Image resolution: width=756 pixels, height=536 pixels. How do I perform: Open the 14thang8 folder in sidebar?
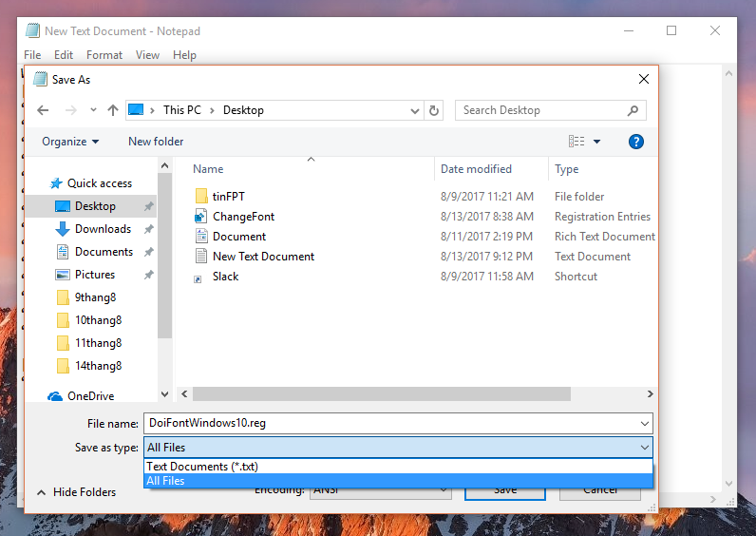98,366
